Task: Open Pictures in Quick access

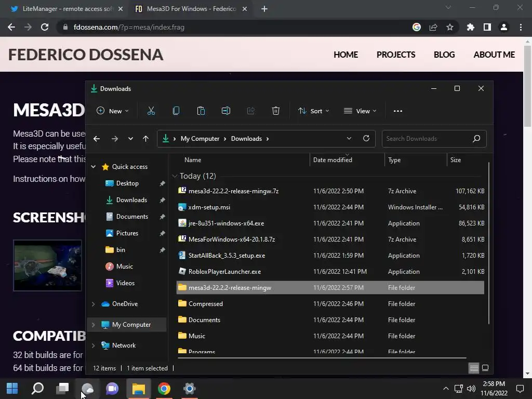Action: point(127,233)
